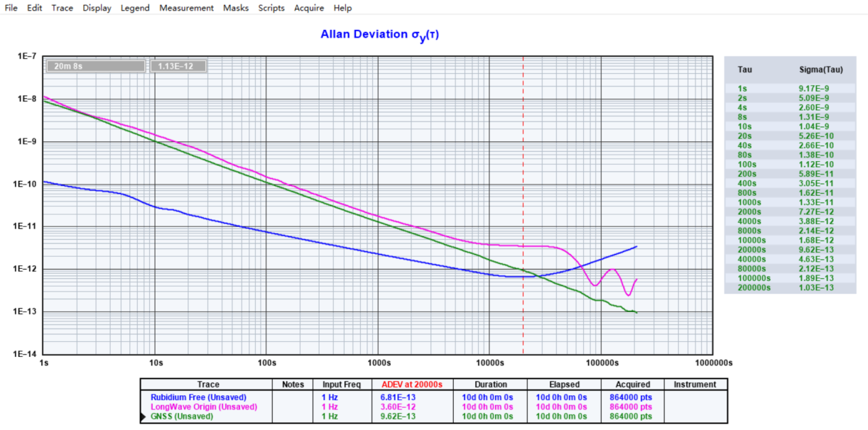This screenshot has width=868, height=430.
Task: Open the Trace menu
Action: pos(62,8)
